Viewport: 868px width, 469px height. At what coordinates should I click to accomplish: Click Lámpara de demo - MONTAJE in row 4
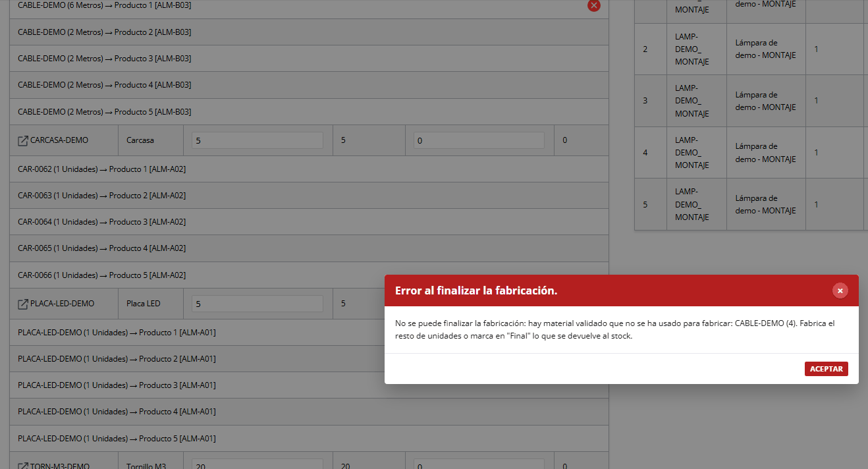(766, 153)
